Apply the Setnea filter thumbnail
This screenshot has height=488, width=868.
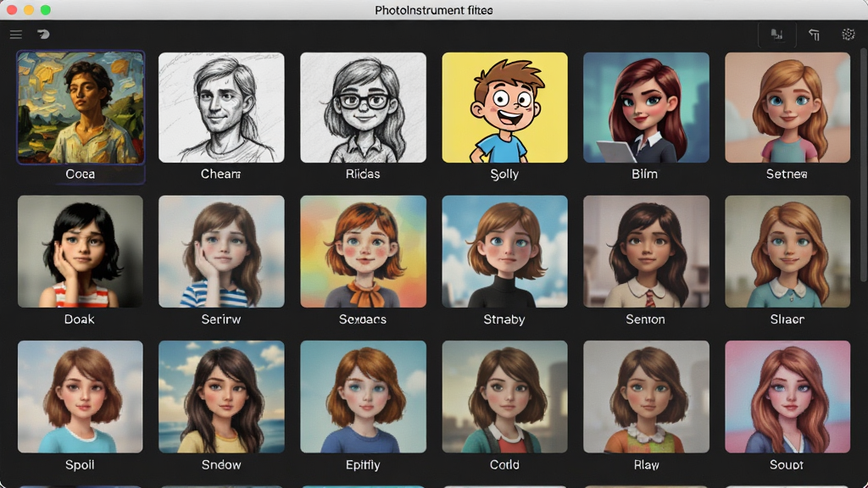(x=787, y=108)
